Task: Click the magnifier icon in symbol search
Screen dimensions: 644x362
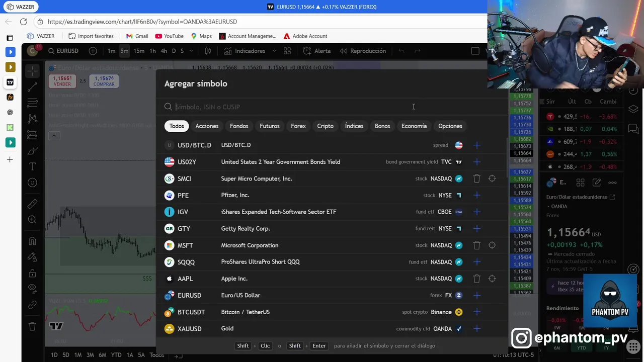Action: point(168,107)
